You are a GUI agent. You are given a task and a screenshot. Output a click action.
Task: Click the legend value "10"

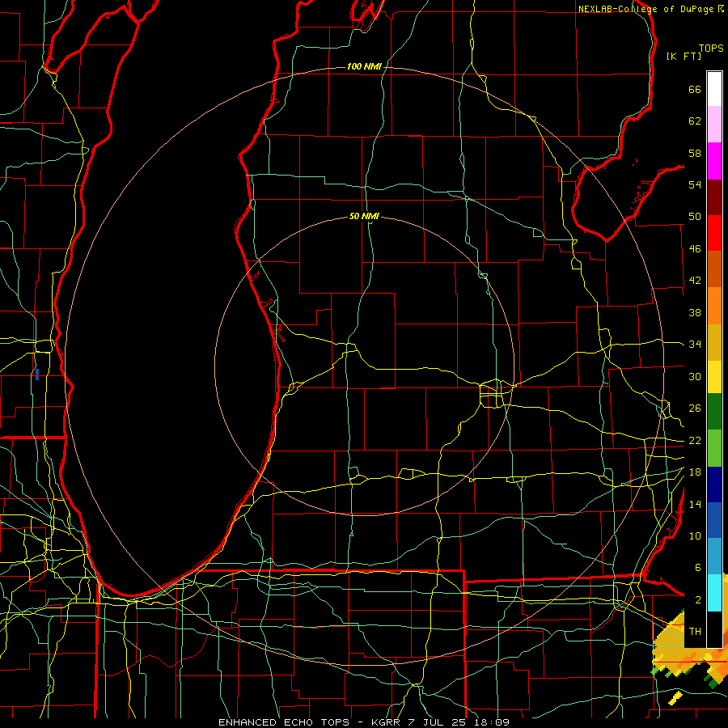click(x=695, y=536)
